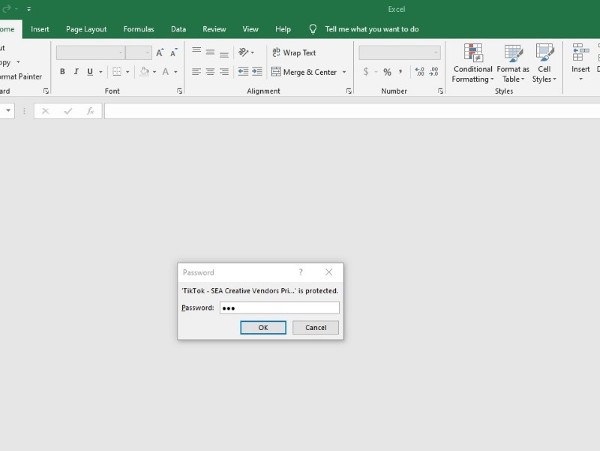Image resolution: width=600 pixels, height=451 pixels.
Task: Click the help question mark in Password dialog
Action: click(301, 272)
